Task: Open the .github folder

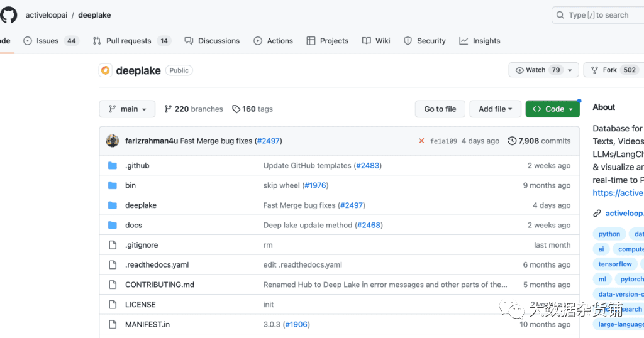Action: coord(137,166)
